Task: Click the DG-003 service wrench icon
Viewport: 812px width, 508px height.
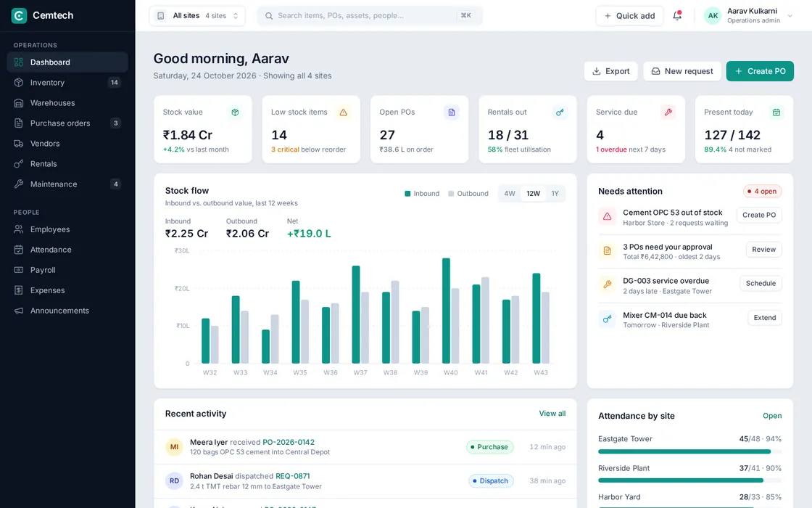Action: 607,284
